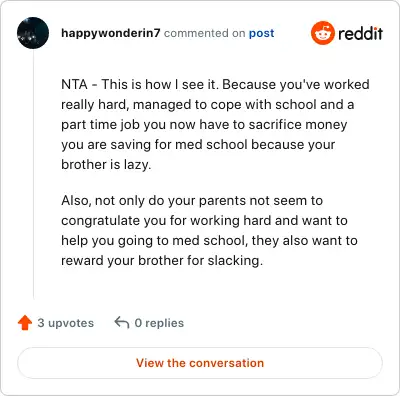Image resolution: width=400 pixels, height=396 pixels.
Task: Click the reddit wordmark text
Action: pos(360,33)
